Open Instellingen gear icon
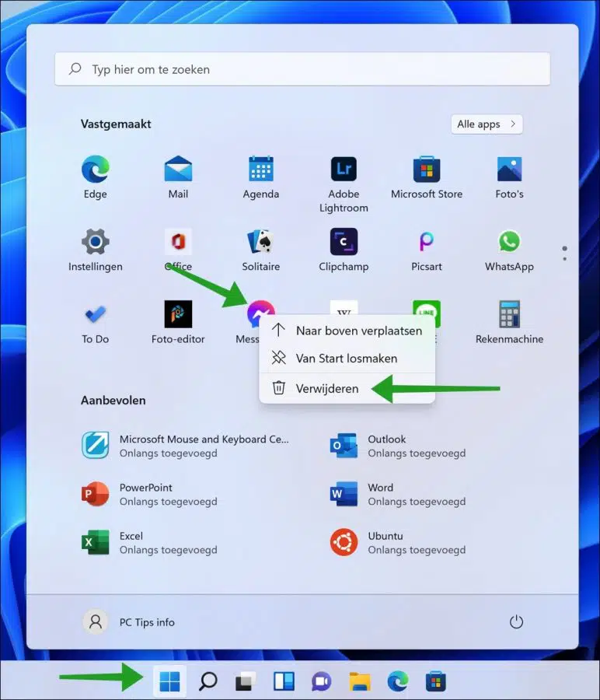Screen dimensions: 600x700 [95, 250]
